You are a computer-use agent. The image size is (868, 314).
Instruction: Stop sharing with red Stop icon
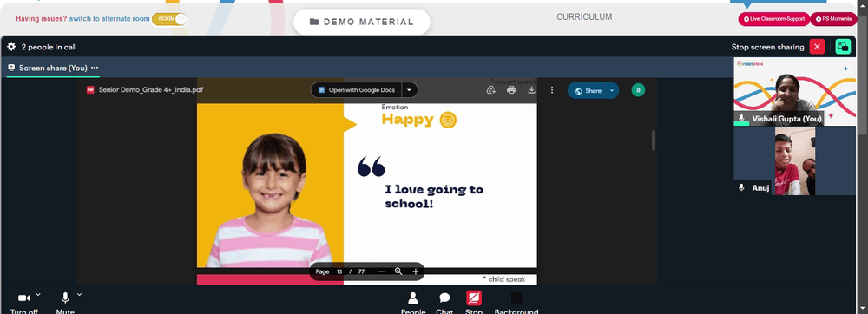[x=474, y=298]
